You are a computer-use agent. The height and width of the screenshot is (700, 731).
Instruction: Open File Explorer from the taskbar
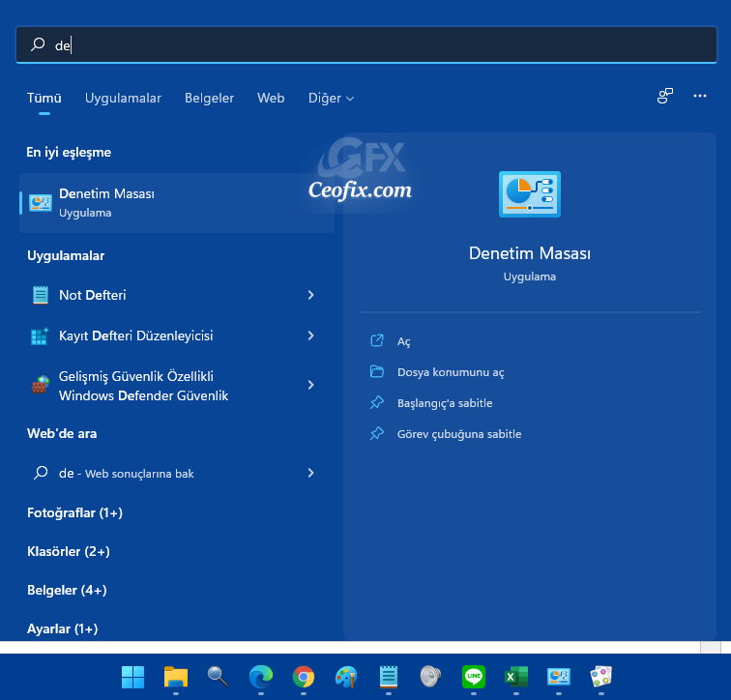click(176, 677)
